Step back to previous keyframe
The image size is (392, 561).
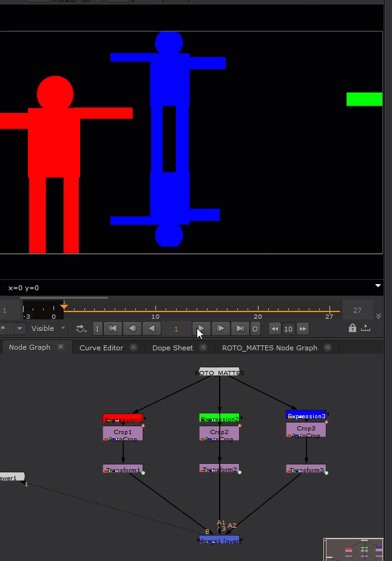[132, 328]
